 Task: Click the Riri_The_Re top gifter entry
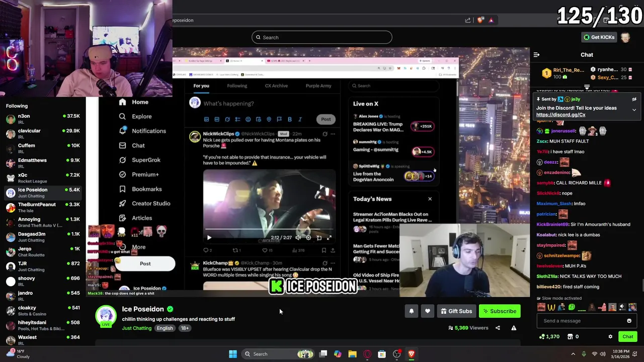[564, 73]
